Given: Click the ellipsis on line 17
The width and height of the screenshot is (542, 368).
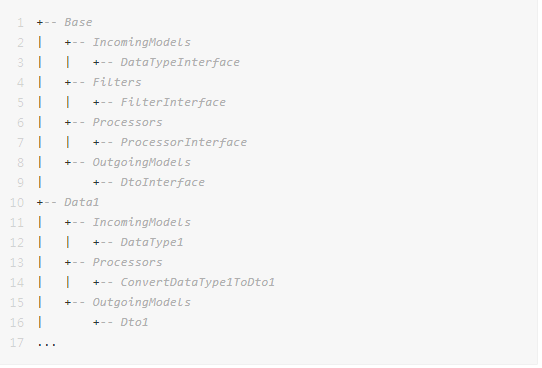Looking at the screenshot, I should point(47,345).
